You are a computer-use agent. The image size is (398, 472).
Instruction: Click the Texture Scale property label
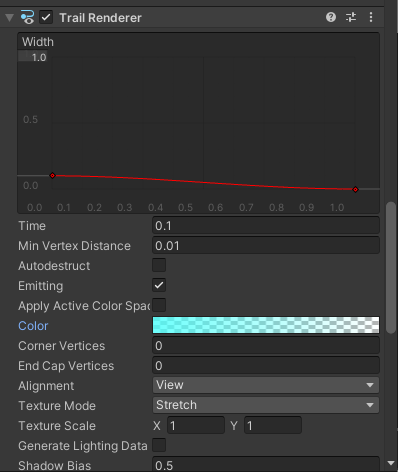click(x=57, y=426)
